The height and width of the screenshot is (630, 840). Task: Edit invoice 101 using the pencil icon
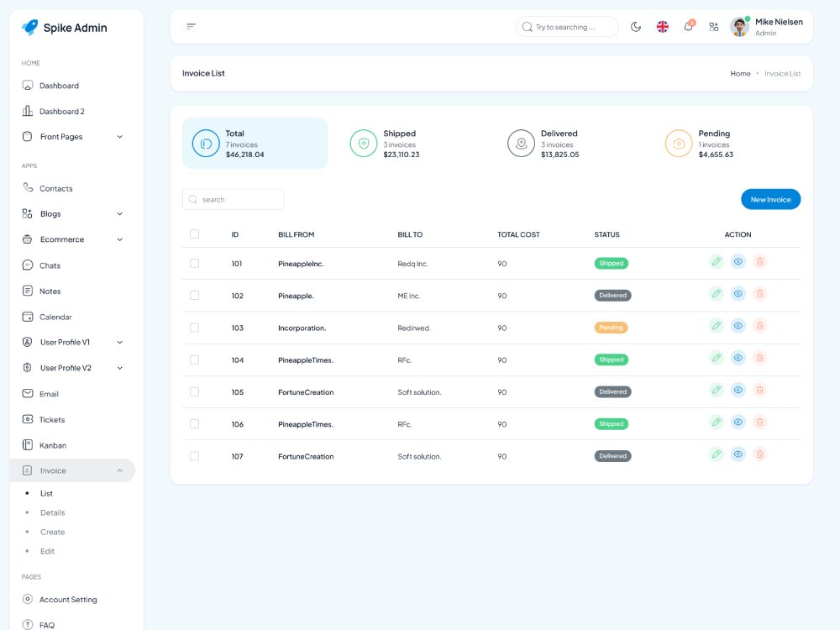(717, 261)
